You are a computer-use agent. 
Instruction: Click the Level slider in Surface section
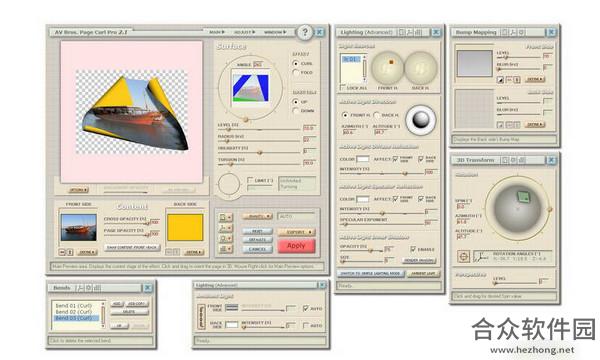(x=259, y=130)
